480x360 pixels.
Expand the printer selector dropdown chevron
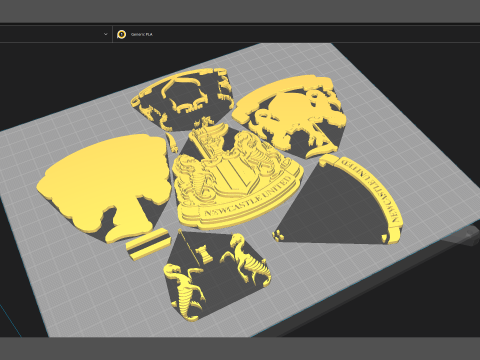click(106, 34)
